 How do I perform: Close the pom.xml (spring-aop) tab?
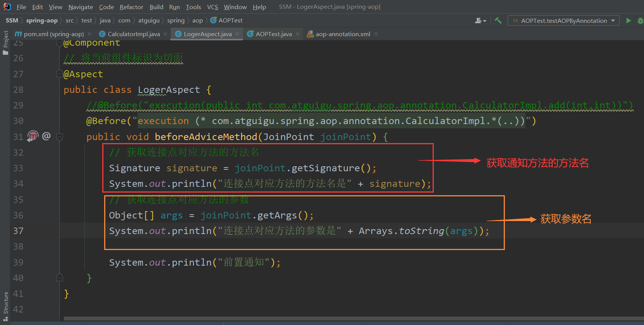89,34
